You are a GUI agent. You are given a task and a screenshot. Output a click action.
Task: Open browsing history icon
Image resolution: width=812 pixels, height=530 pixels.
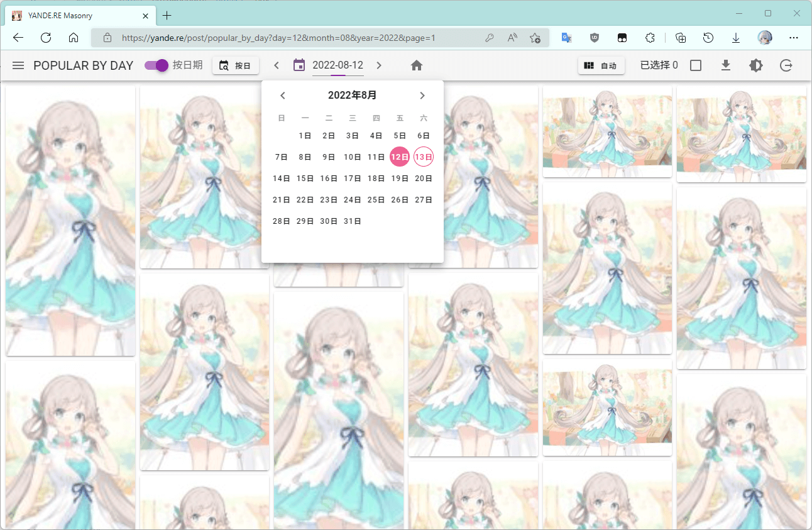pos(708,38)
